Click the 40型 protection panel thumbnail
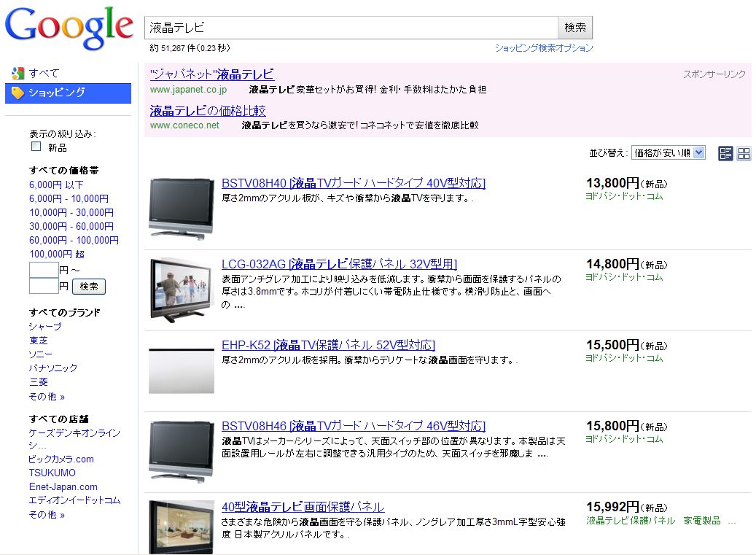This screenshot has width=756, height=555. pos(182,527)
